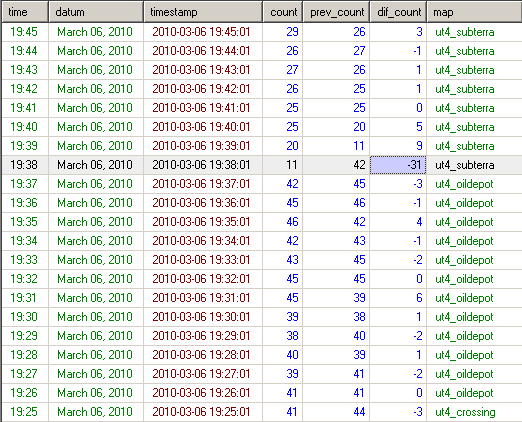Select ut4_subterra map cell in 19:40 row
Screen dimensions: 522x422
[x=475, y=127]
